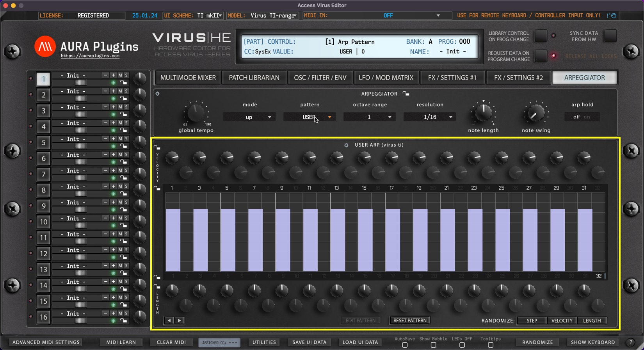644x350 pixels.
Task: Mute part 3 with its M button
Action: point(120,107)
